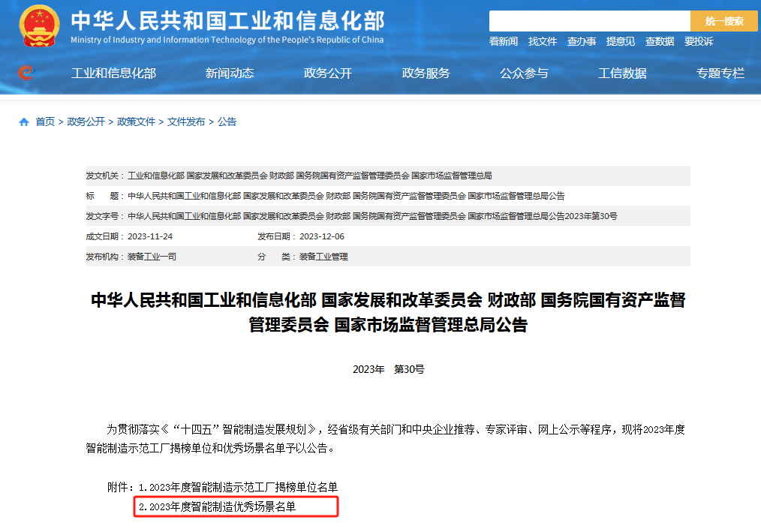The image size is (761, 532).
Task: Go to 首页 in the breadcrumb
Action: pyautogui.click(x=45, y=122)
